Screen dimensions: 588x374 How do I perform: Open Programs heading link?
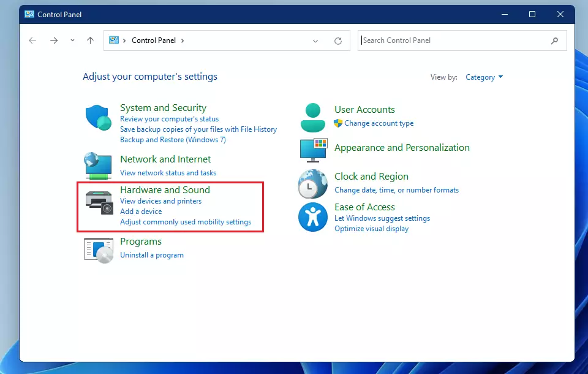141,242
